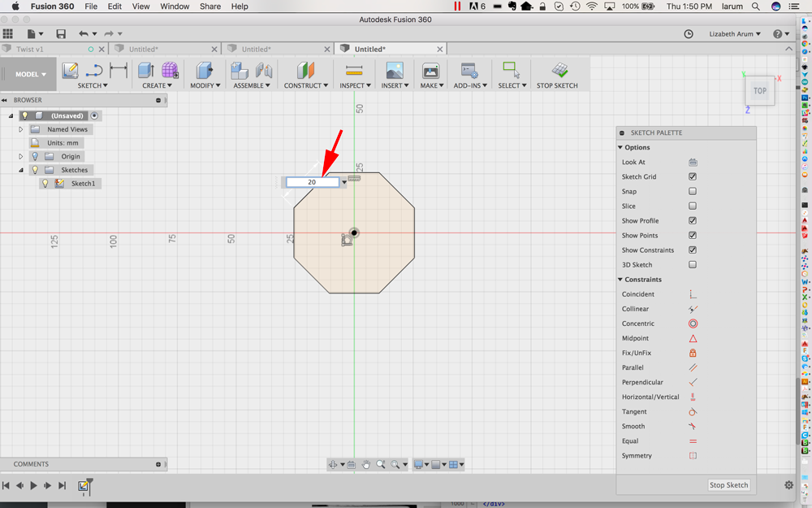Click the Stop Sketch palette button
The image size is (812, 508).
[x=728, y=485]
